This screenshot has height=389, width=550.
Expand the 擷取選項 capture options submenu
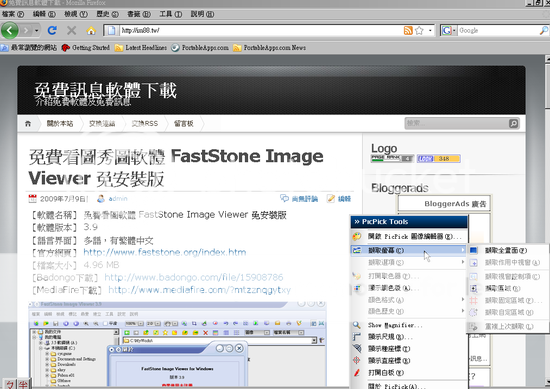pyautogui.click(x=409, y=262)
